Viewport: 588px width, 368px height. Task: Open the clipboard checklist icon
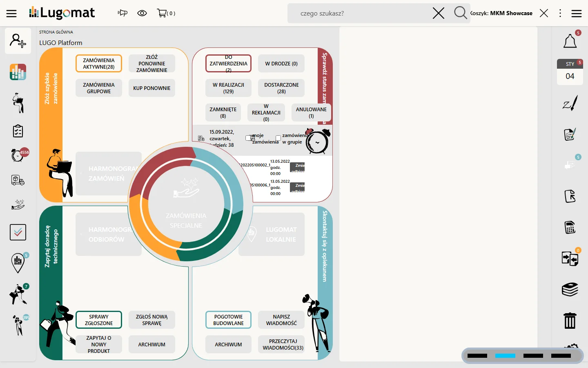tap(18, 131)
